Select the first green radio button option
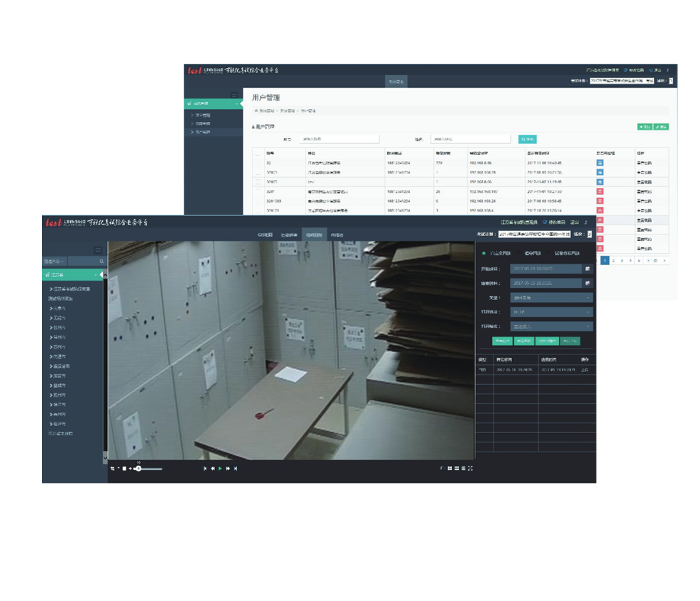The height and width of the screenshot is (601, 700). pyautogui.click(x=484, y=253)
